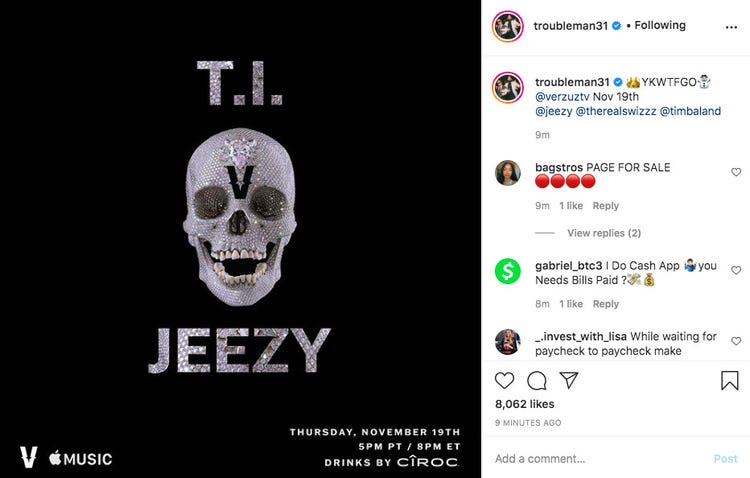Like the gabriel_btc3 comment
This screenshot has height=478, width=750.
tap(736, 270)
